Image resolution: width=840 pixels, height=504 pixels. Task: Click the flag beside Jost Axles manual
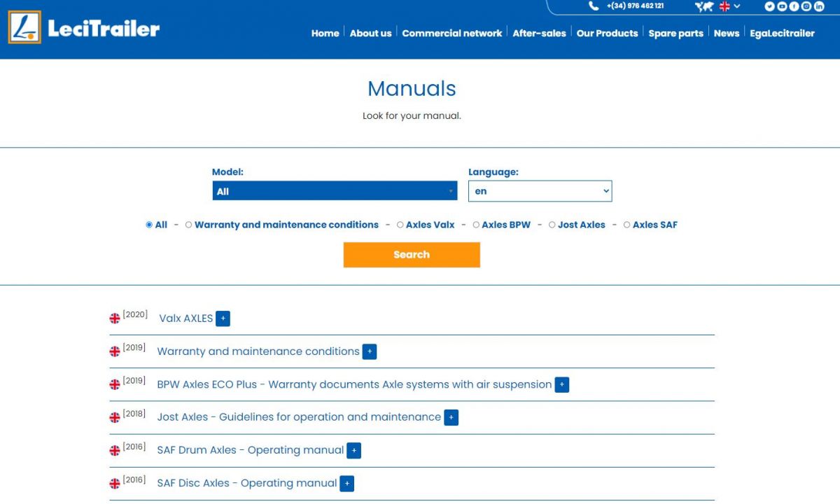[x=115, y=417]
